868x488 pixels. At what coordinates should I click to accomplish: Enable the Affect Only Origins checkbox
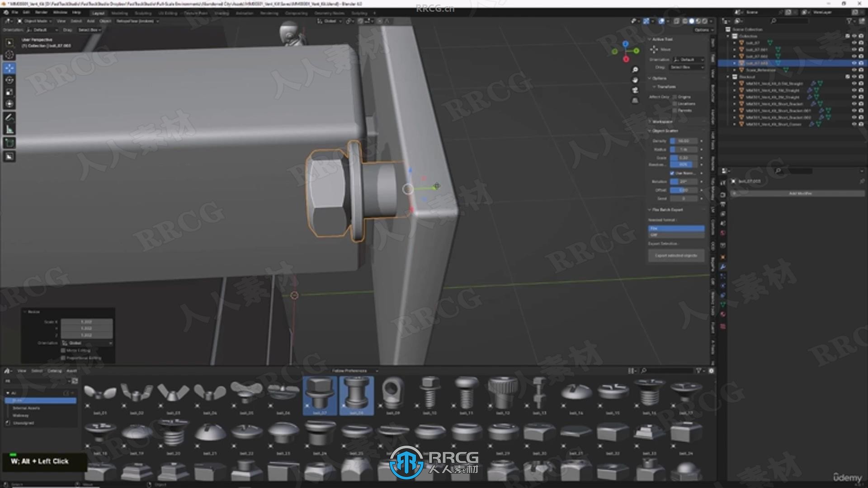[x=675, y=97]
